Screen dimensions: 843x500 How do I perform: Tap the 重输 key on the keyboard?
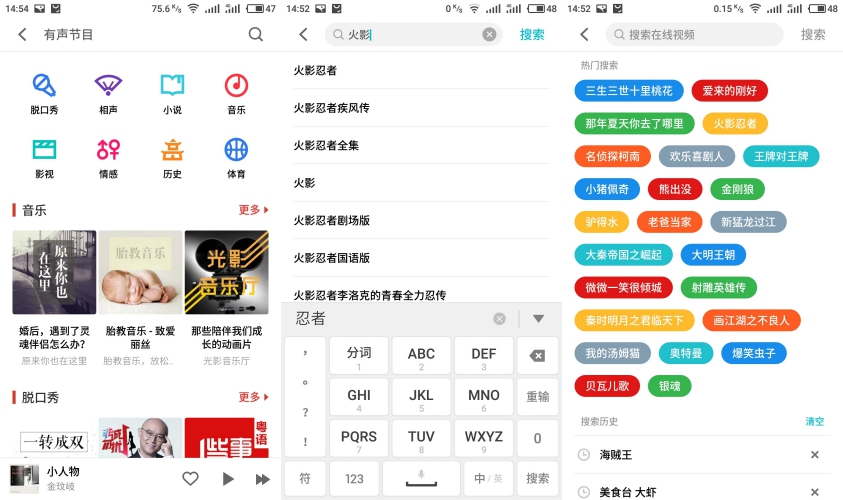pos(537,397)
